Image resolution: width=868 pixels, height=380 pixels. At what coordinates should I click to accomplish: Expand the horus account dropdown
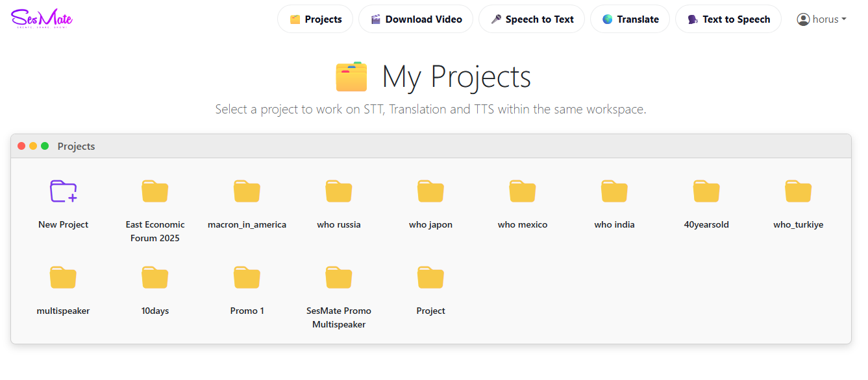coord(822,19)
